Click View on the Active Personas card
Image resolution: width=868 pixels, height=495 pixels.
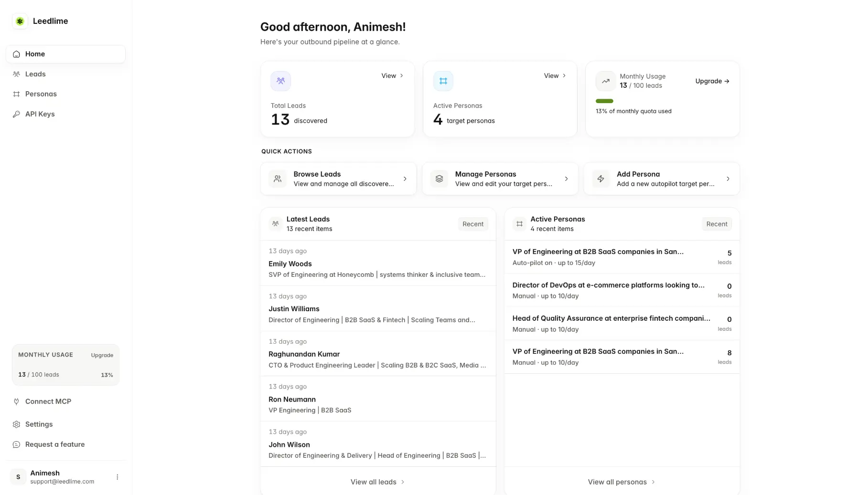point(555,76)
